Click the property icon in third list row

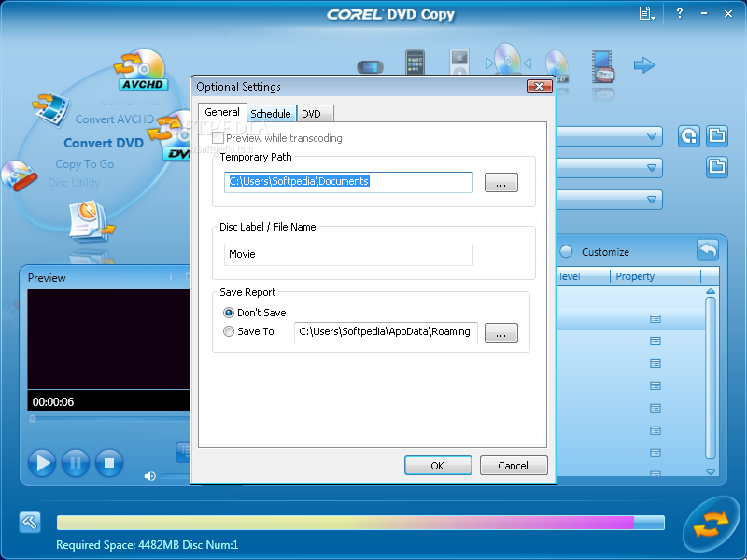655,363
